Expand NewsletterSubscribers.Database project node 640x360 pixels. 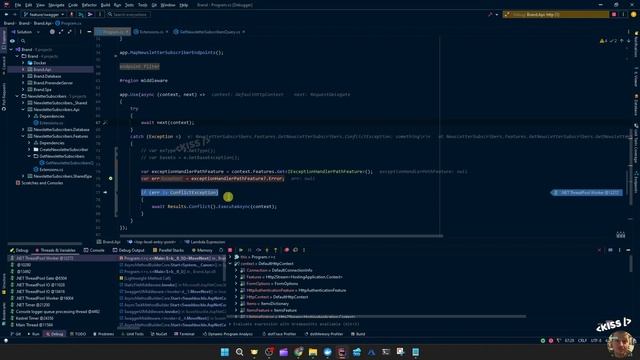coord(23,129)
